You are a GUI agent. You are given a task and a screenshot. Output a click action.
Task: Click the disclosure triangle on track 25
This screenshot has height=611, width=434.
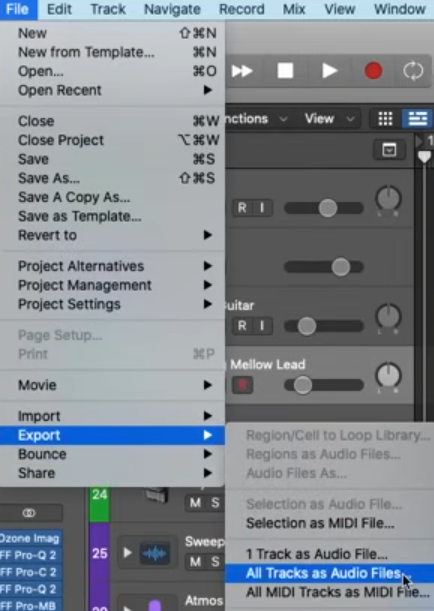[127, 553]
